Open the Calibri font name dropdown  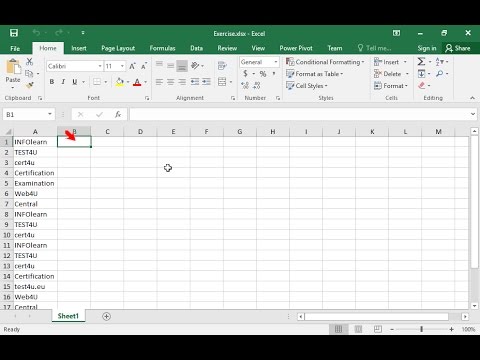click(100, 66)
